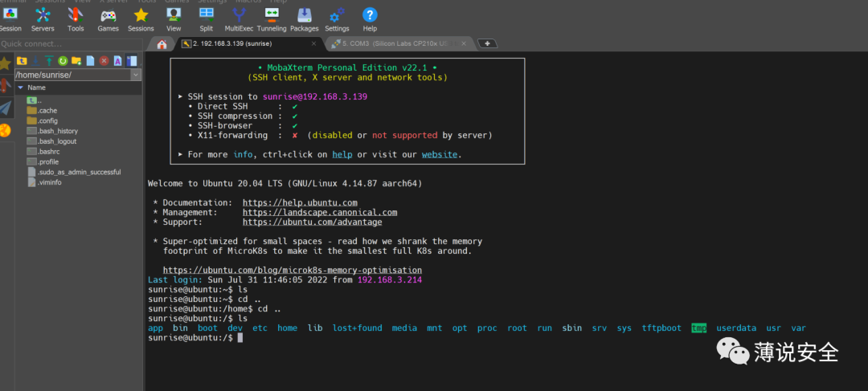Select the .config folder in file list

47,120
